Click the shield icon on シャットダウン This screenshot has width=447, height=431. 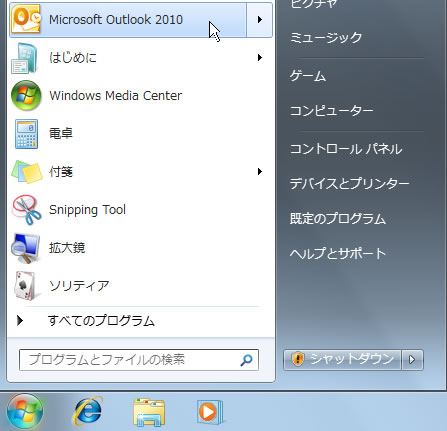tap(298, 359)
